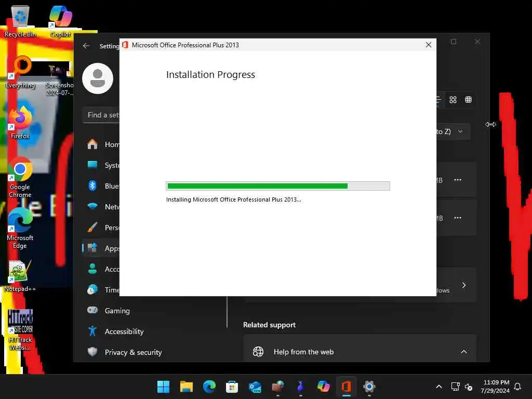
Task: Open Microsoft Store from the taskbar
Action: [x=232, y=387]
